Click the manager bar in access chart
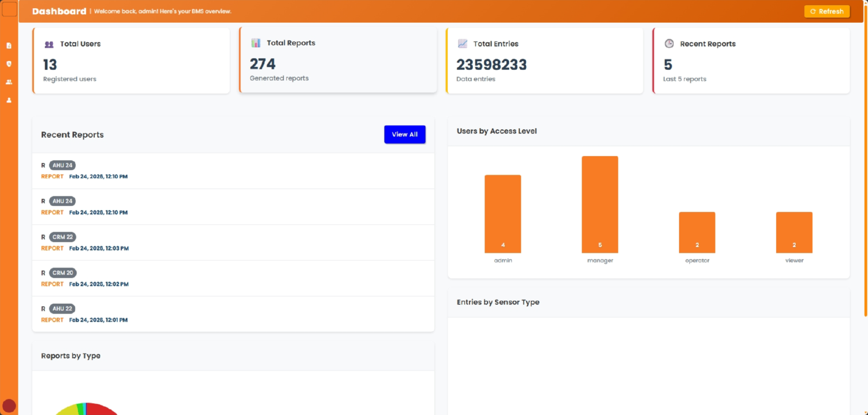The height and width of the screenshot is (415, 868). [x=600, y=205]
